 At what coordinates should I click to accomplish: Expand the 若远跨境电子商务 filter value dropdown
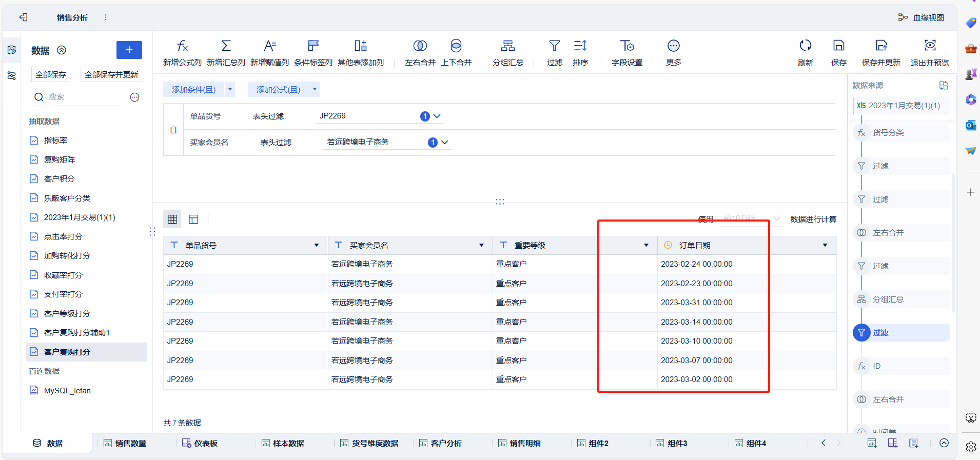point(445,143)
